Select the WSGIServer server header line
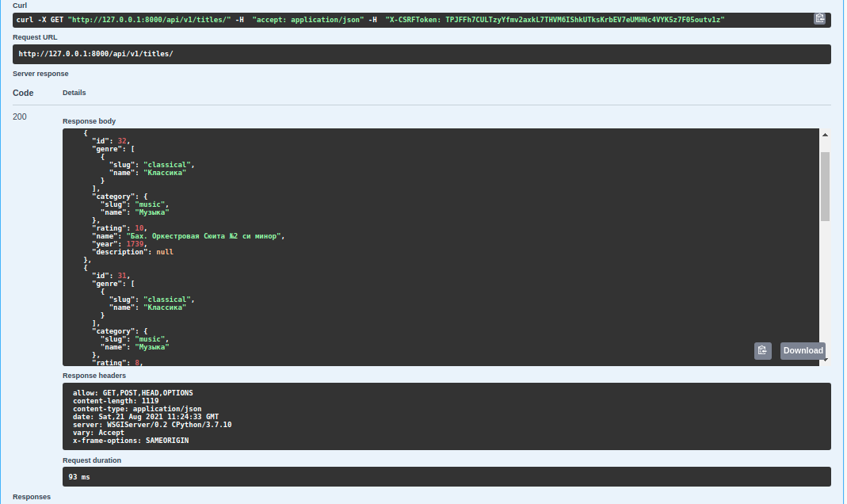The width and height of the screenshot is (847, 504). pyautogui.click(x=151, y=425)
